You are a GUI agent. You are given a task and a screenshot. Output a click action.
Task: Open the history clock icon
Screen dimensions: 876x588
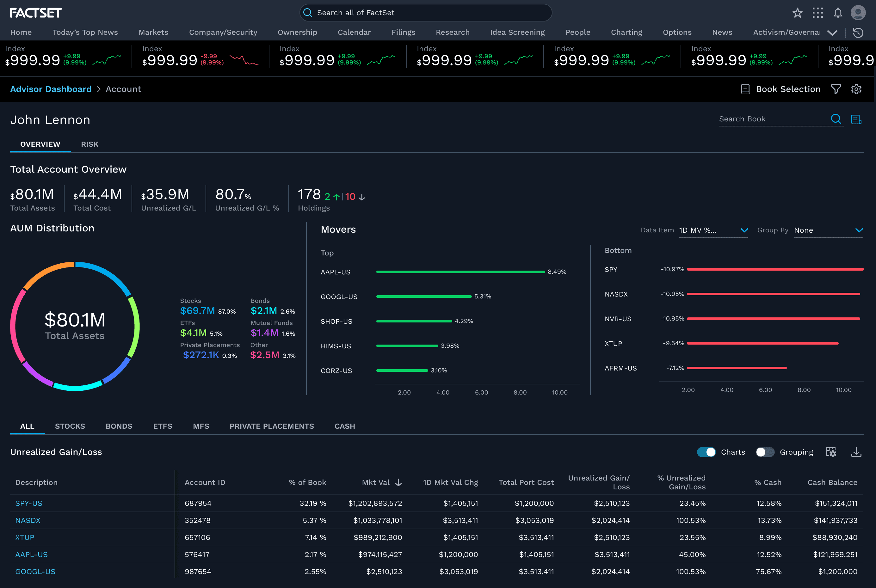(858, 33)
